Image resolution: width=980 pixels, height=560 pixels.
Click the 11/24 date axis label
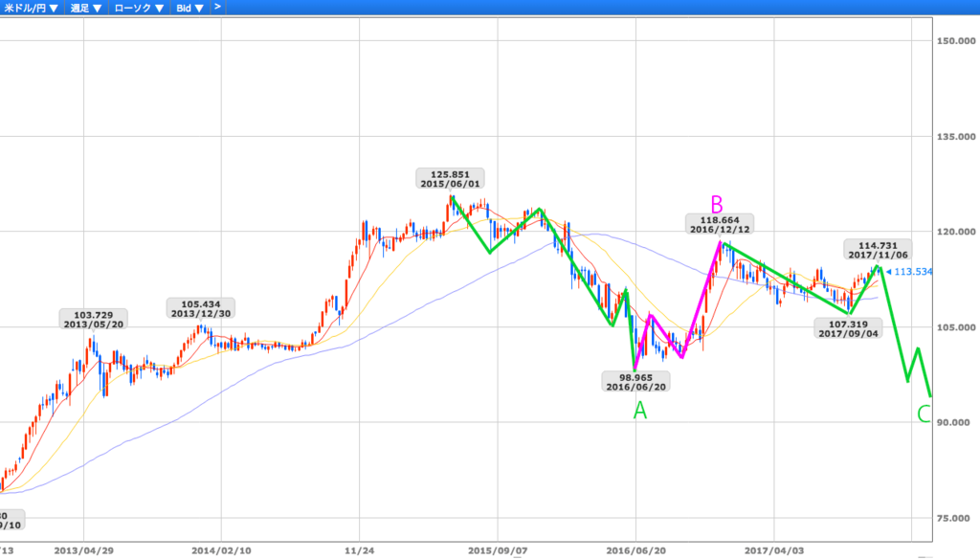pyautogui.click(x=360, y=550)
